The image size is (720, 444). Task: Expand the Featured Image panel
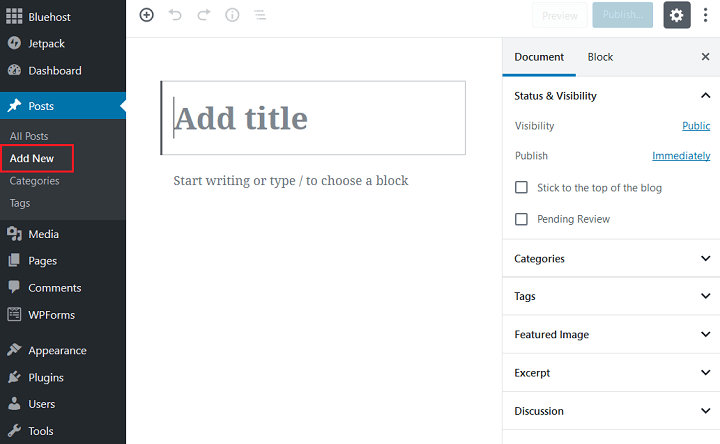click(611, 334)
